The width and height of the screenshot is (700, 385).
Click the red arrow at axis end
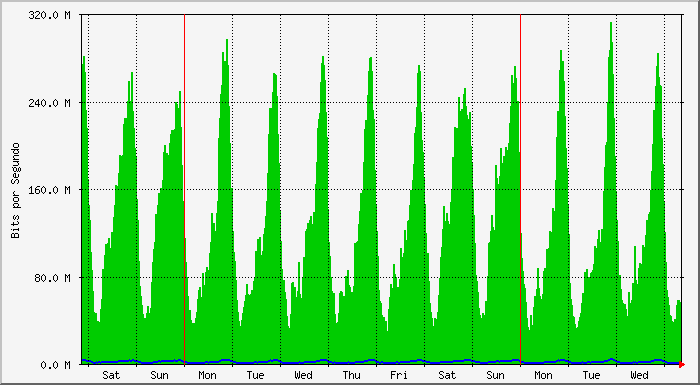click(682, 365)
